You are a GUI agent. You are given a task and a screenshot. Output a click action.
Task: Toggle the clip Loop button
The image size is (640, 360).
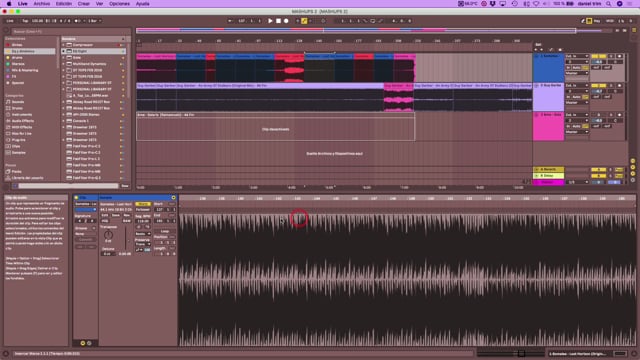tap(164, 231)
